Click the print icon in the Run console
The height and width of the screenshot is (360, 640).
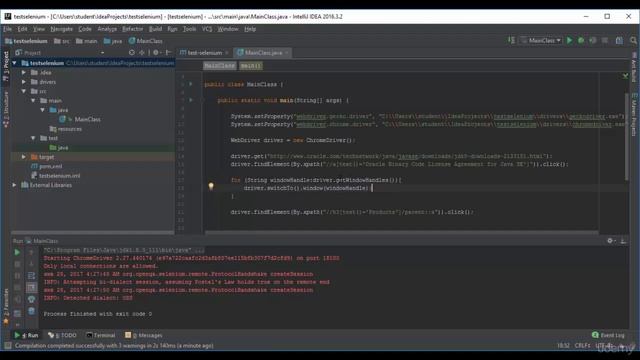click(31, 299)
